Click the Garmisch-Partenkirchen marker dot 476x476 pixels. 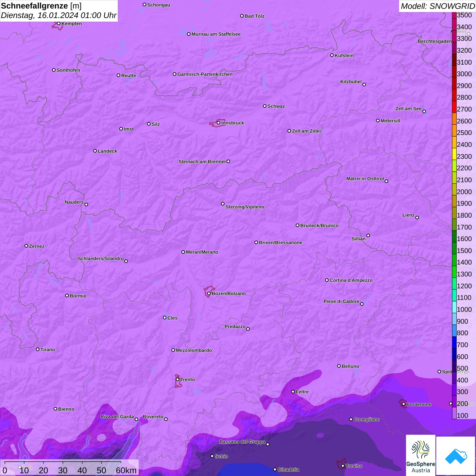pos(174,74)
